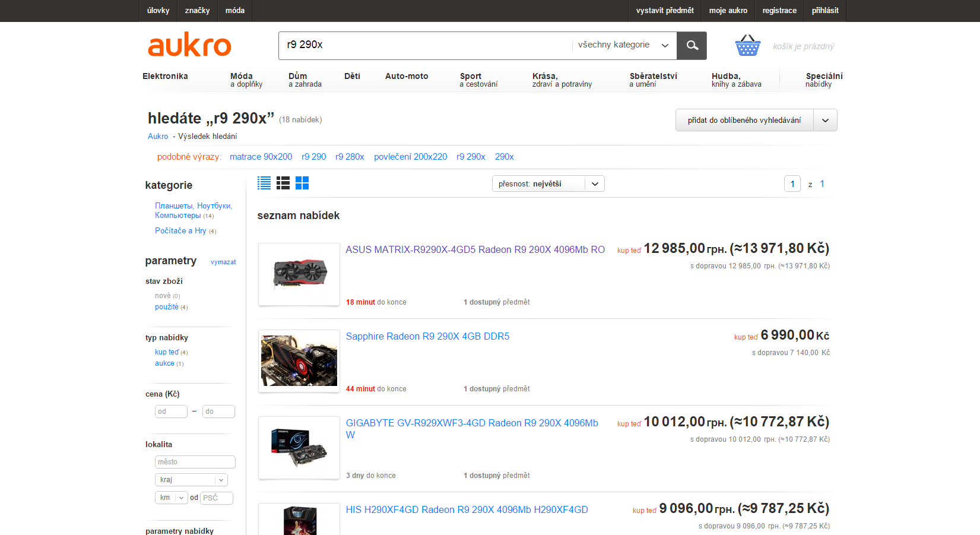Click the PSČ postal code field
Image resolution: width=980 pixels, height=535 pixels.
tap(217, 498)
